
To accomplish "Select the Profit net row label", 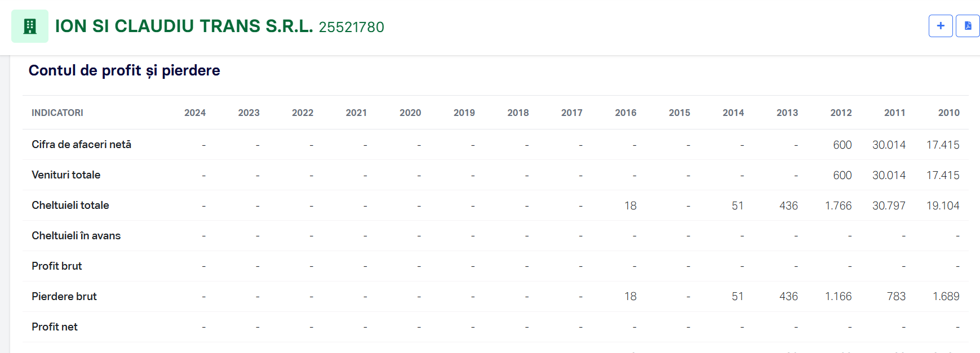I will 55,327.
